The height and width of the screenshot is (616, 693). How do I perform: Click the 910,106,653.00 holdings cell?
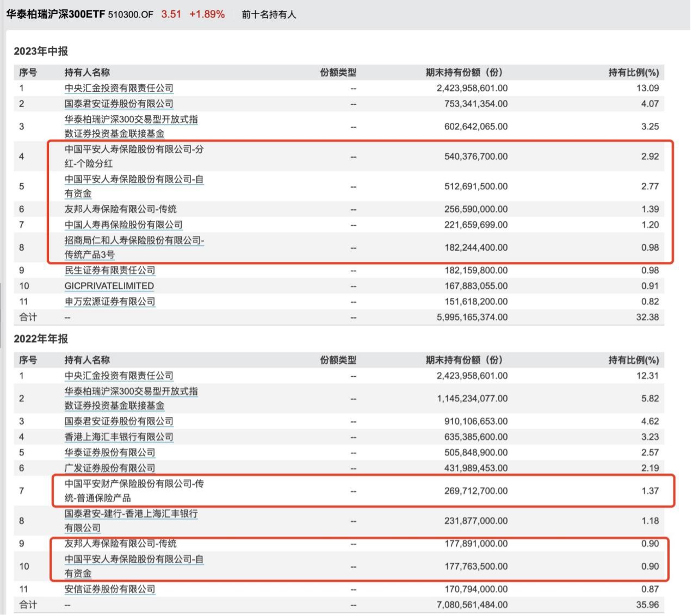476,422
